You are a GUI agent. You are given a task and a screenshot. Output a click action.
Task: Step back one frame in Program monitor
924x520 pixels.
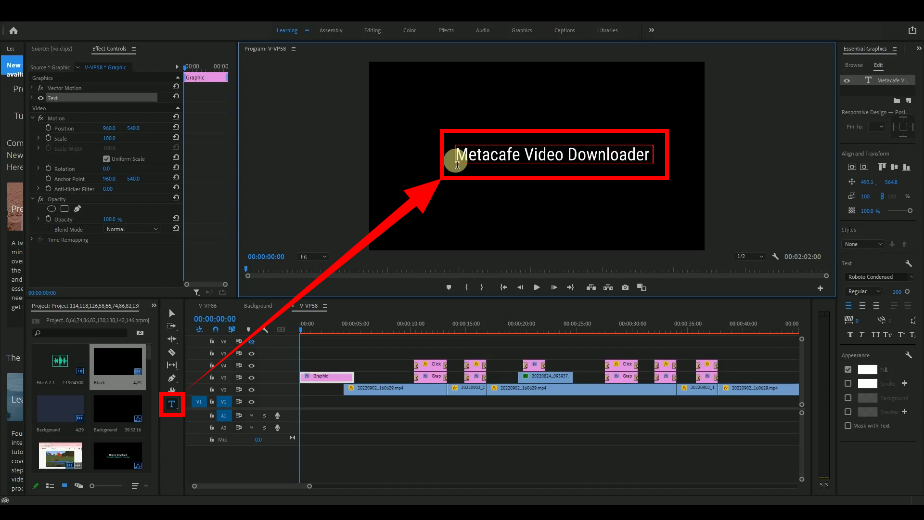pos(520,287)
